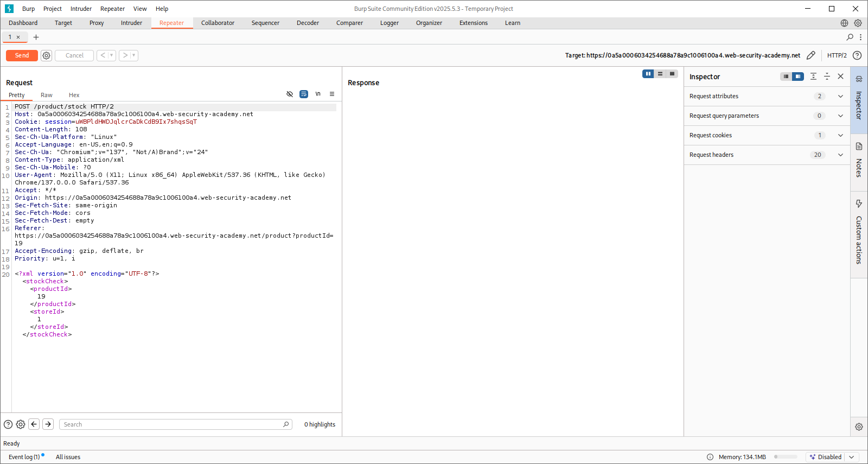This screenshot has width=868, height=464.
Task: Open the Intruder tool tab
Action: (x=131, y=23)
